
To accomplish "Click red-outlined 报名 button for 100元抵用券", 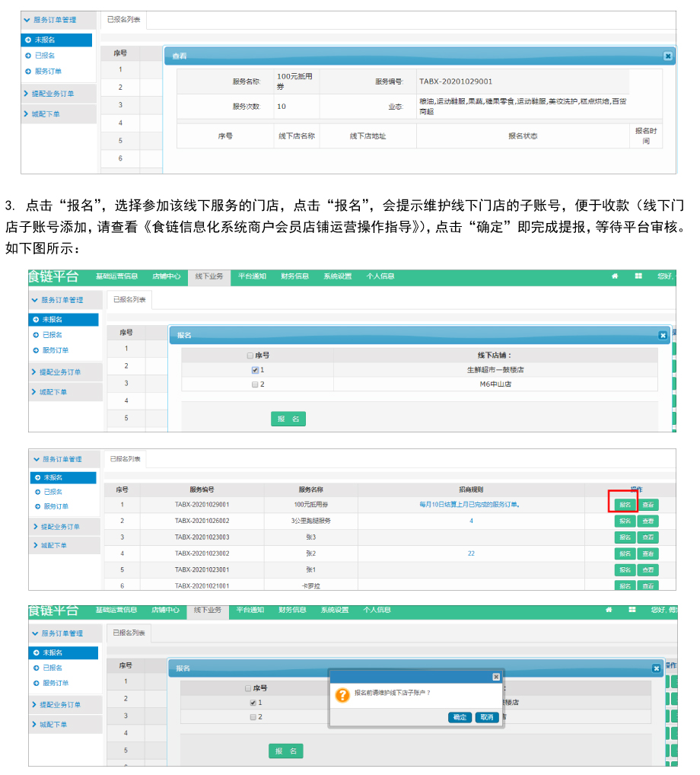I will (623, 504).
